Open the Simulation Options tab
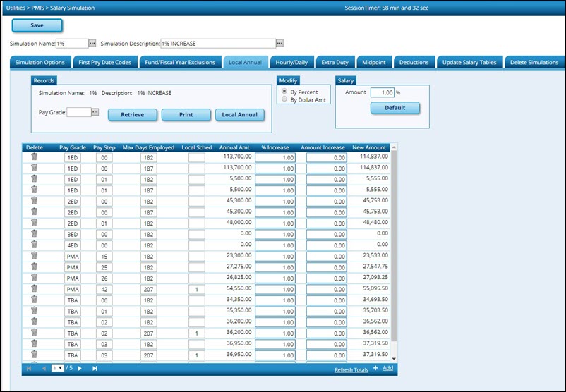The image size is (566, 392). 40,62
